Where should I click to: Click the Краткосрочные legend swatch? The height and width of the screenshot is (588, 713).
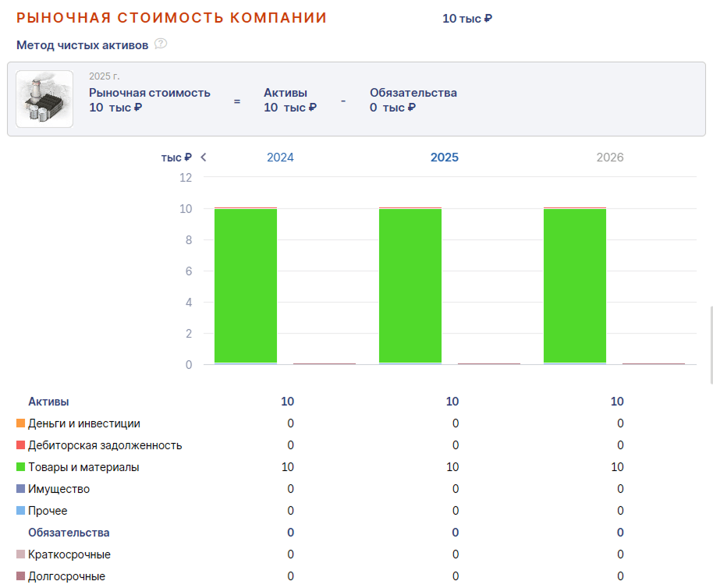(20, 554)
